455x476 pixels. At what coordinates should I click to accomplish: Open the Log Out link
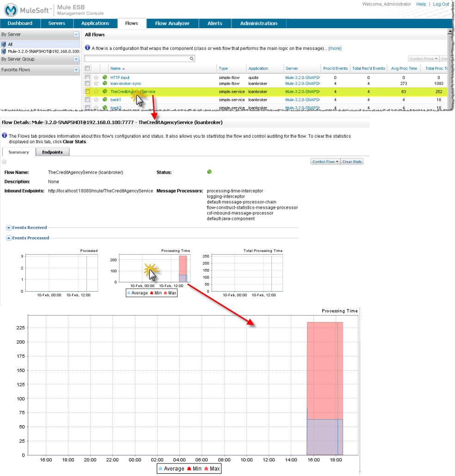(x=441, y=4)
